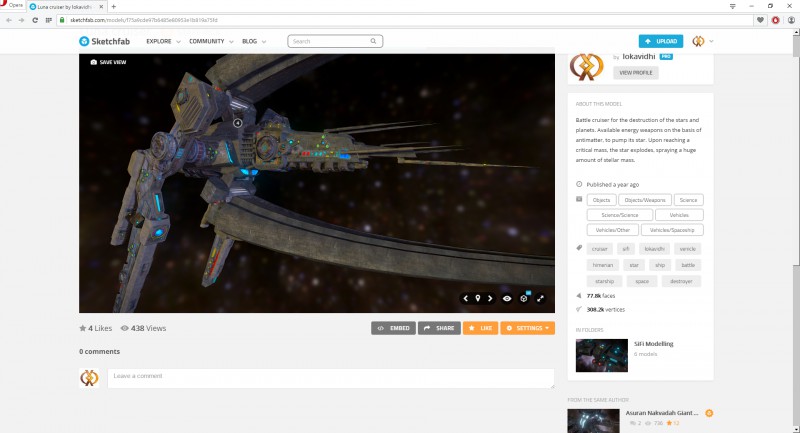Select the Luna cruiser browser tab
800x433 pixels.
pos(66,7)
